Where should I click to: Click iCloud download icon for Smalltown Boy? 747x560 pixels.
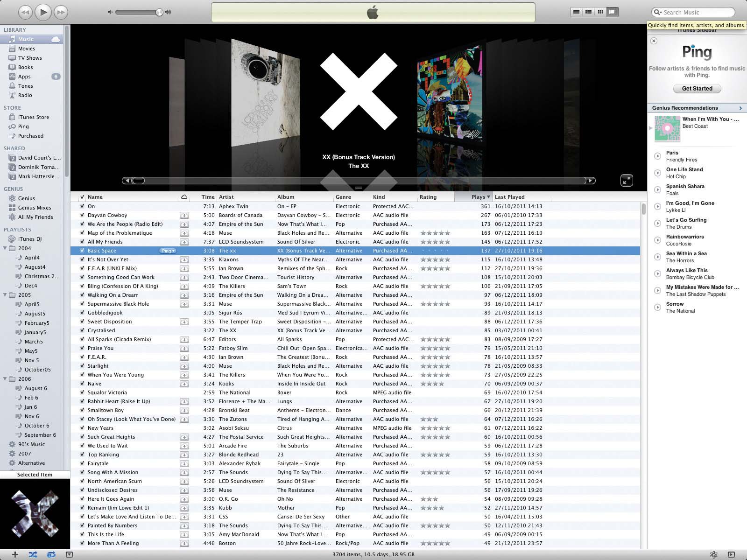pos(184,410)
